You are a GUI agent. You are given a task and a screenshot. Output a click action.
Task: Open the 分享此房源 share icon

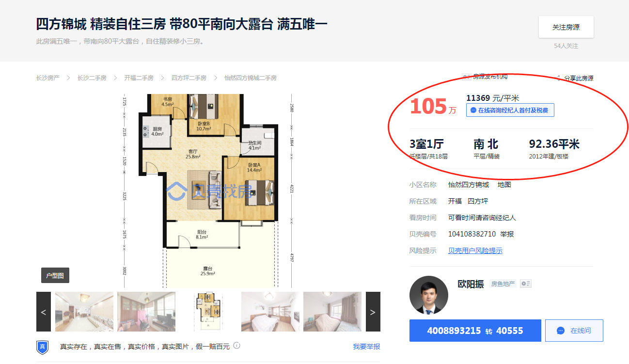click(559, 78)
